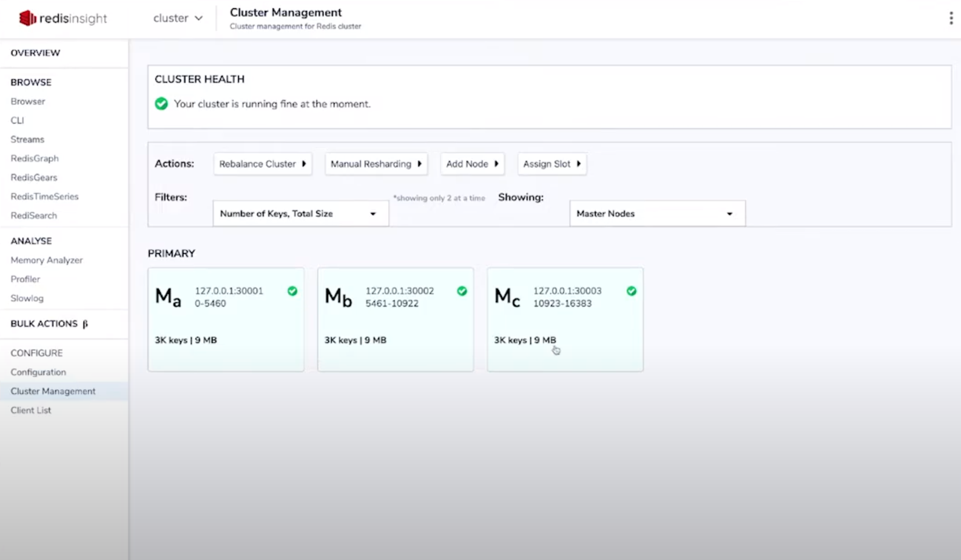Open the Master Nodes showing dropdown

(657, 214)
